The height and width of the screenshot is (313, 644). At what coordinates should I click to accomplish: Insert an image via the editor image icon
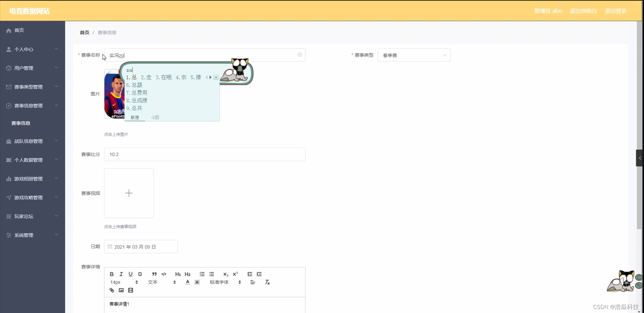pyautogui.click(x=121, y=290)
